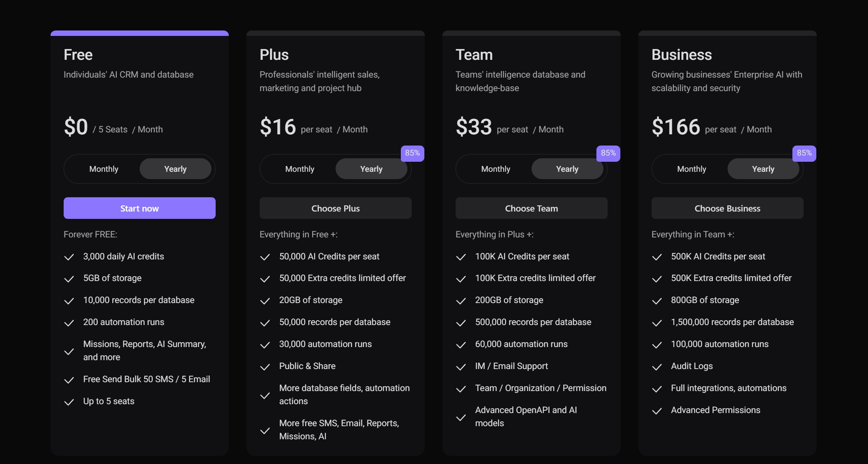868x464 pixels.
Task: Choose the Plus plan
Action: (x=336, y=208)
